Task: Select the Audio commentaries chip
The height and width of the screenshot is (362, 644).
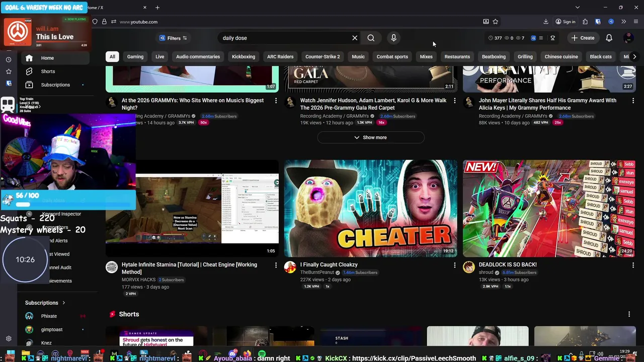Action: pyautogui.click(x=198, y=57)
